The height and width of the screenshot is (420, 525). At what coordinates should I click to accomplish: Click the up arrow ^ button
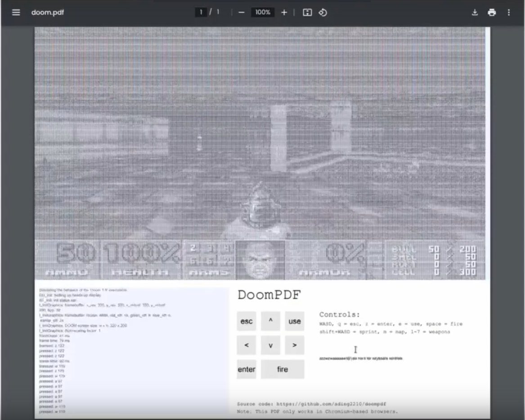coord(270,321)
